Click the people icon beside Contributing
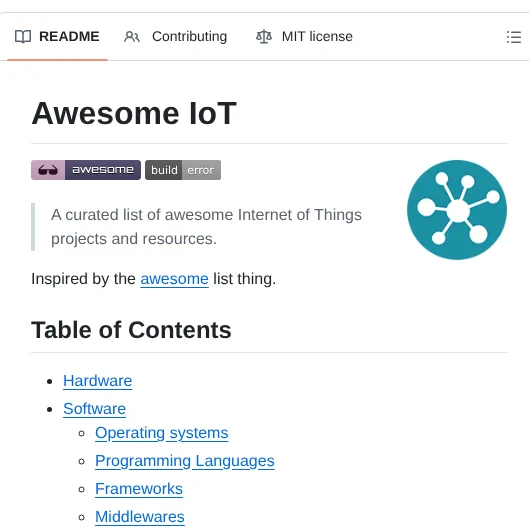 click(132, 36)
